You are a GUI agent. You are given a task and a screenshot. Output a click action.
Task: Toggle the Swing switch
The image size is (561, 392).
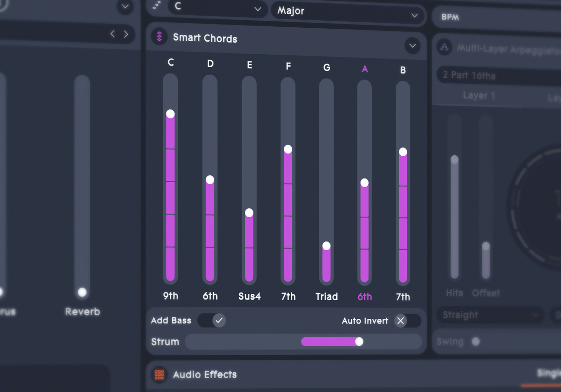[x=476, y=342]
